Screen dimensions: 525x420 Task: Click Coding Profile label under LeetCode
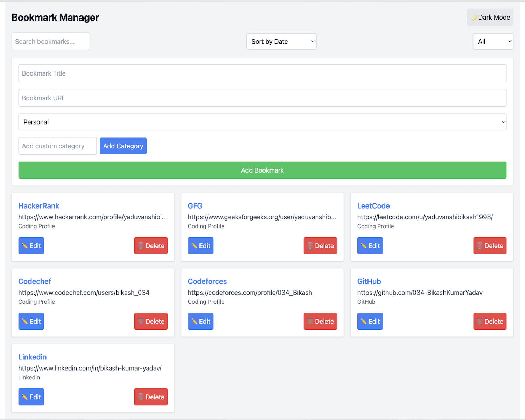coord(376,226)
